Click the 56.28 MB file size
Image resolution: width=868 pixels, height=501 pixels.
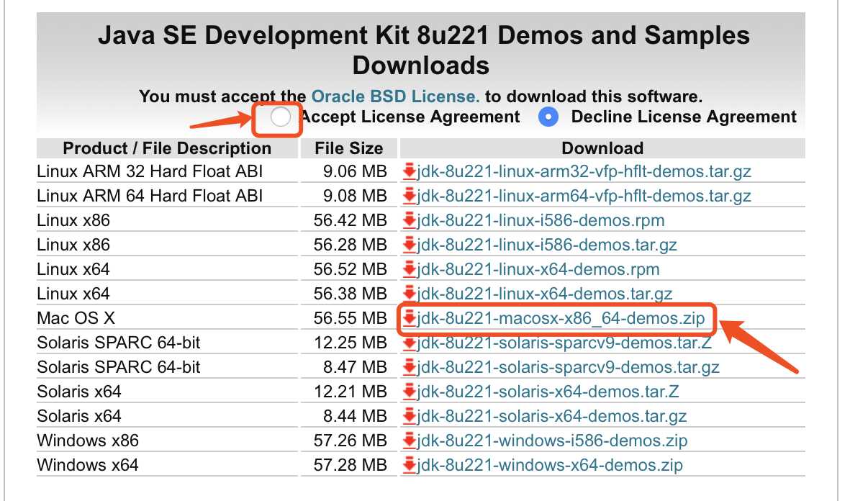[x=351, y=245]
